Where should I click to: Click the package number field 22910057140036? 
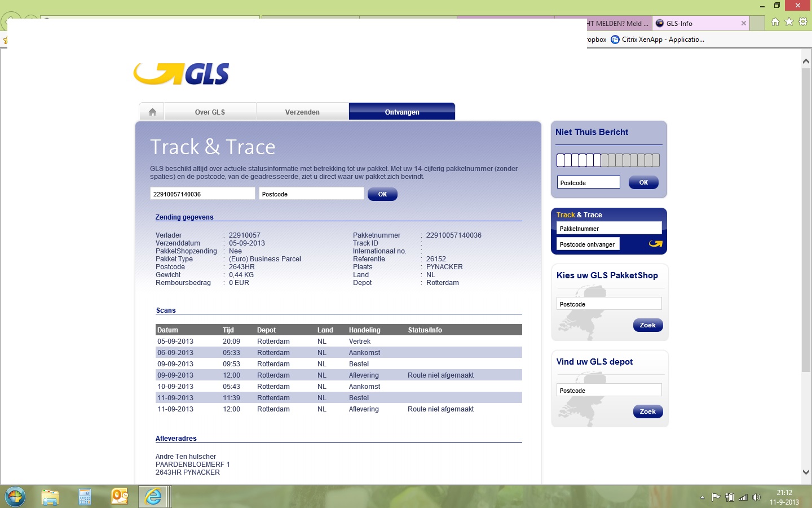coord(202,194)
